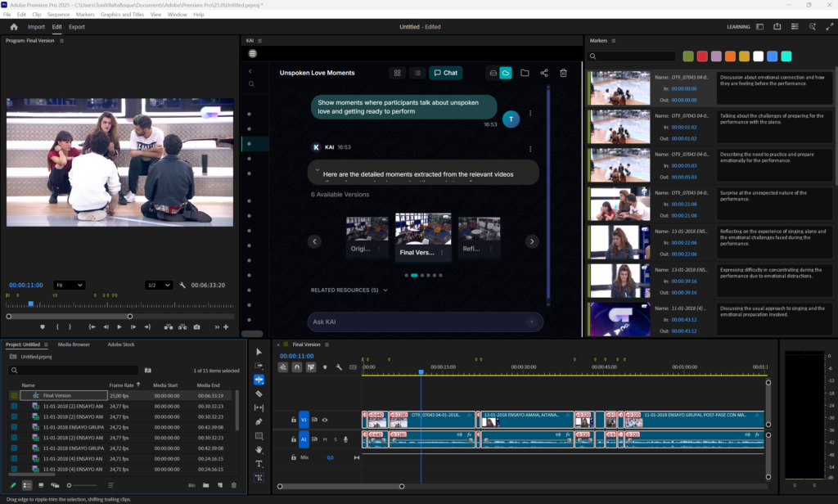Open the 1/2 playback resolution dropdown

coord(160,285)
